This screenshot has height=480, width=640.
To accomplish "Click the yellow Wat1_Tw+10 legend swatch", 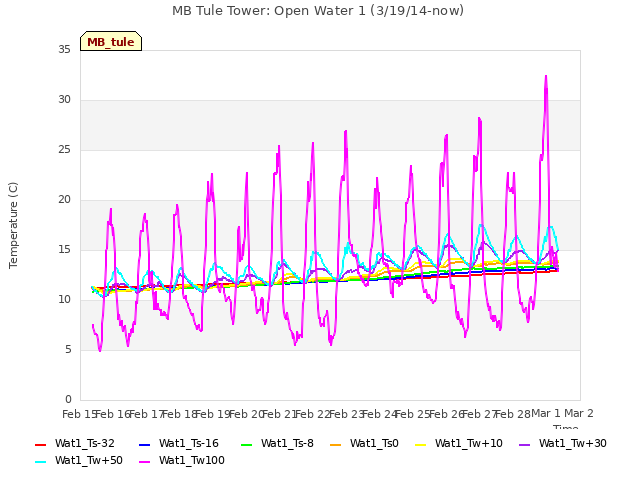I will 421,444.
